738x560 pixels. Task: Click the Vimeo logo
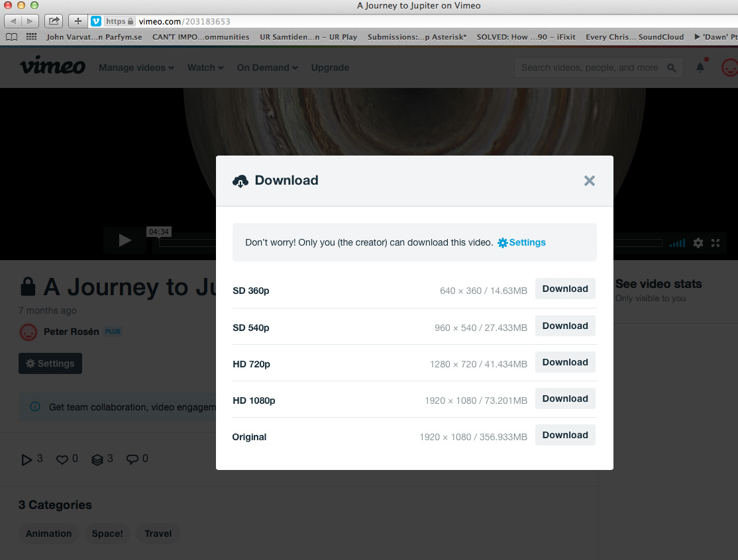tap(52, 67)
